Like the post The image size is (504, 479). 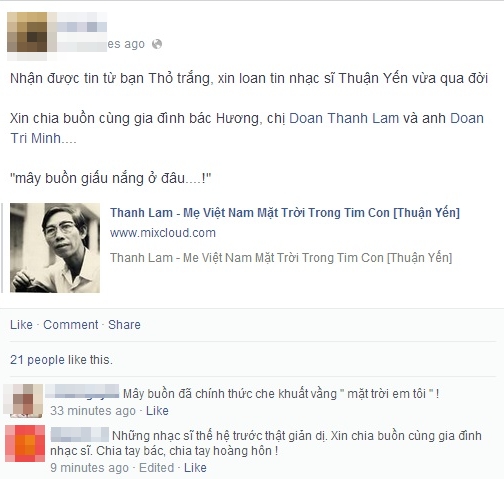click(x=21, y=325)
